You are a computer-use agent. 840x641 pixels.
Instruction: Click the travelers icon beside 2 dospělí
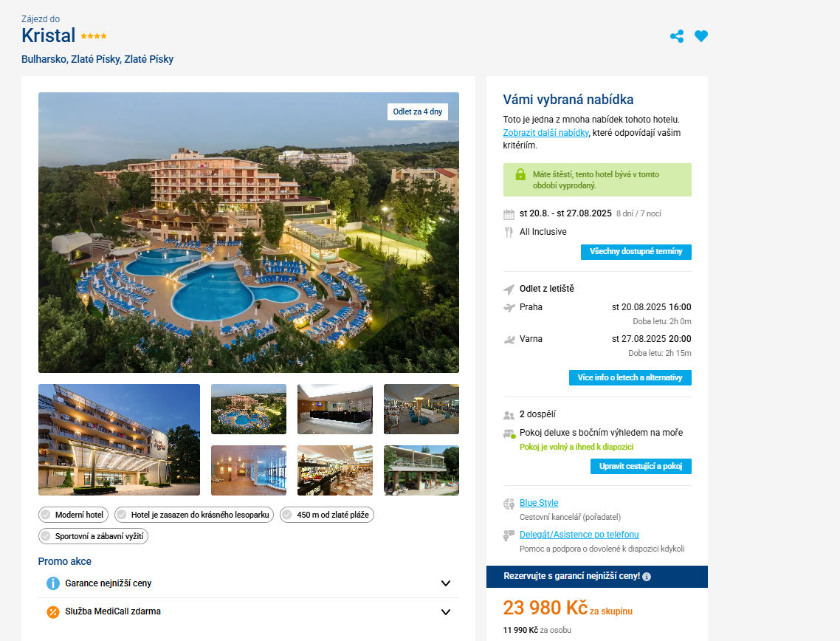(509, 415)
